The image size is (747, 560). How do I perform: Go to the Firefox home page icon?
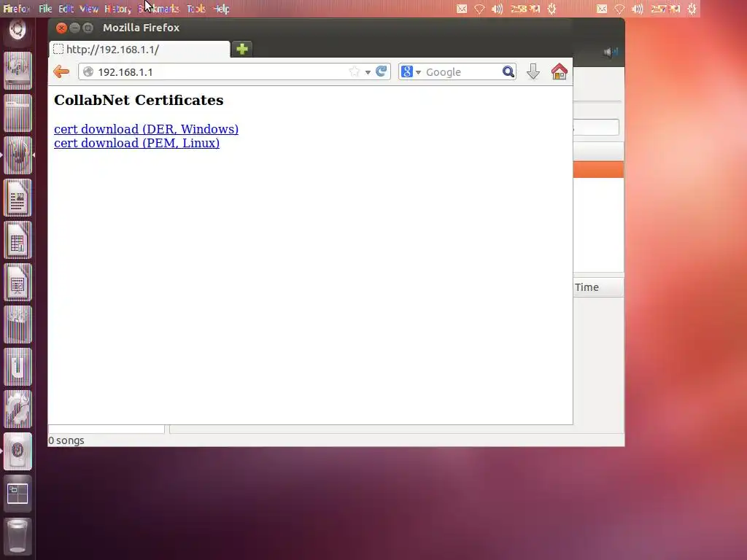[560, 72]
